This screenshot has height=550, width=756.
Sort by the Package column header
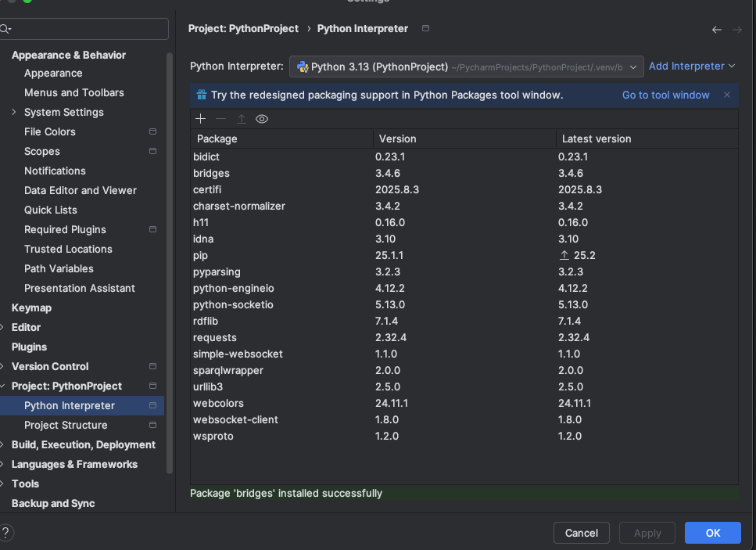point(281,138)
